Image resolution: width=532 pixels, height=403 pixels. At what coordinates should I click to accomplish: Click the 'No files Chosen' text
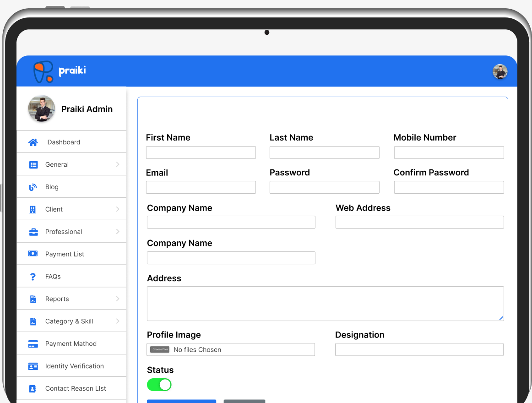197,350
